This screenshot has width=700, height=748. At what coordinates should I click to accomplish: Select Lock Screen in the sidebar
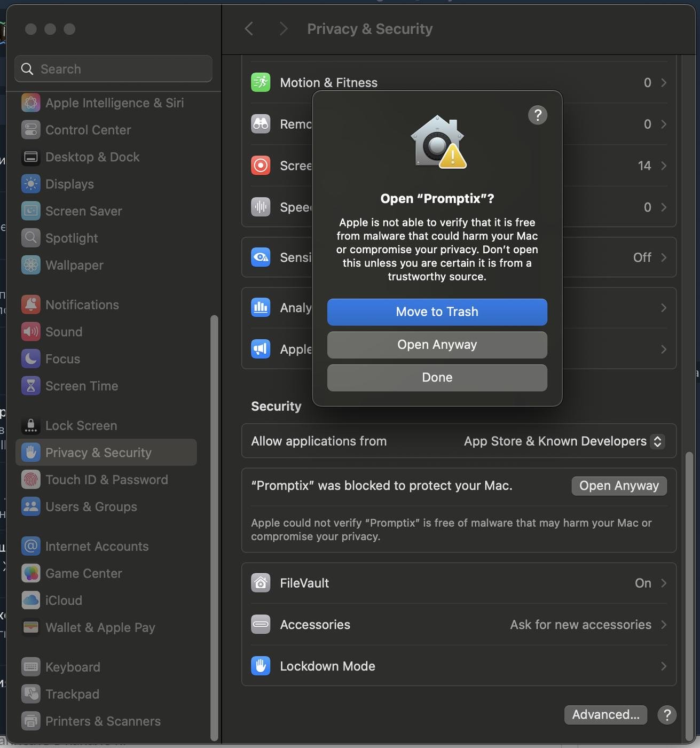(81, 426)
